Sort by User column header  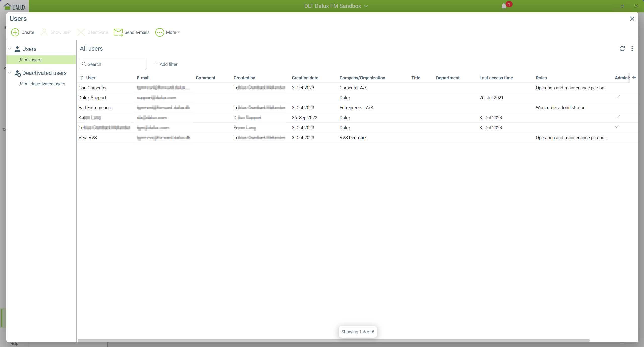91,78
